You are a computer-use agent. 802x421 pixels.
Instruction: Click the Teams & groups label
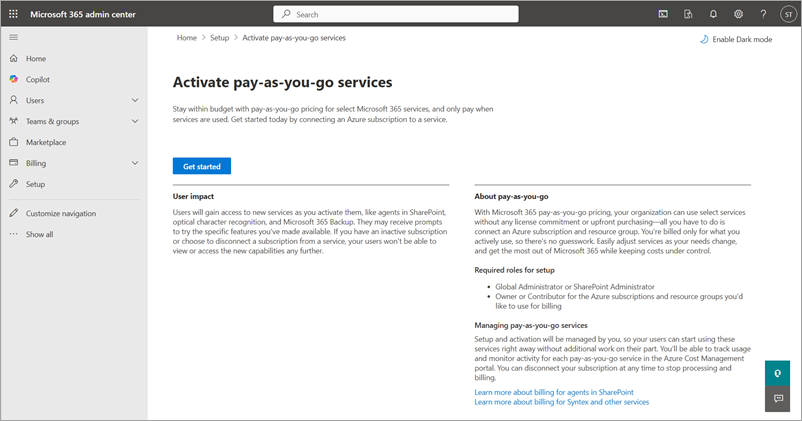pyautogui.click(x=52, y=122)
